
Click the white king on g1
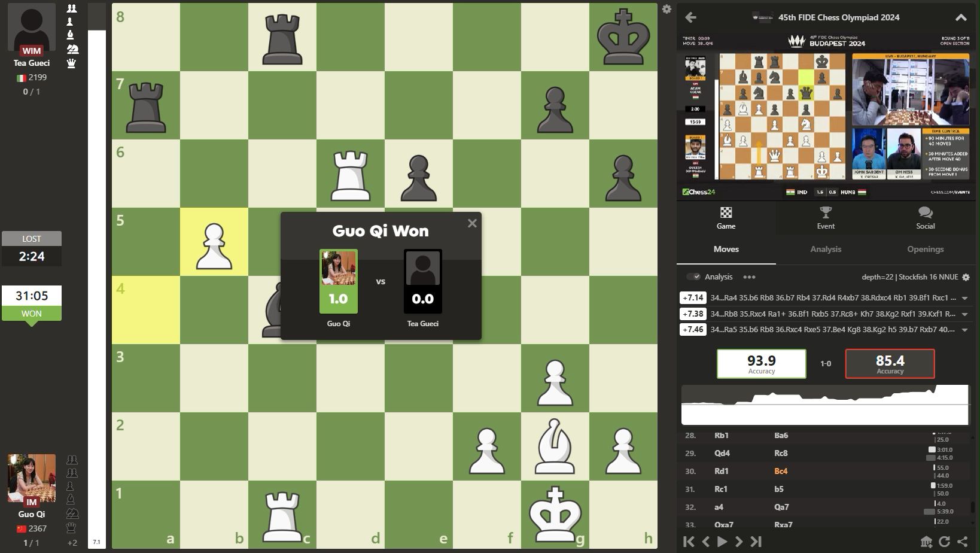click(x=555, y=515)
